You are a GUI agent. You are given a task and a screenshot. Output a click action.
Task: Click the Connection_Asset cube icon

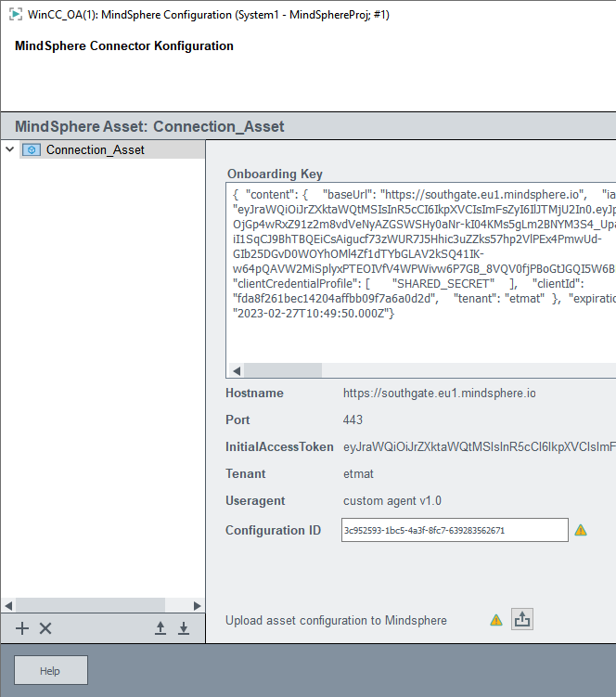click(32, 149)
